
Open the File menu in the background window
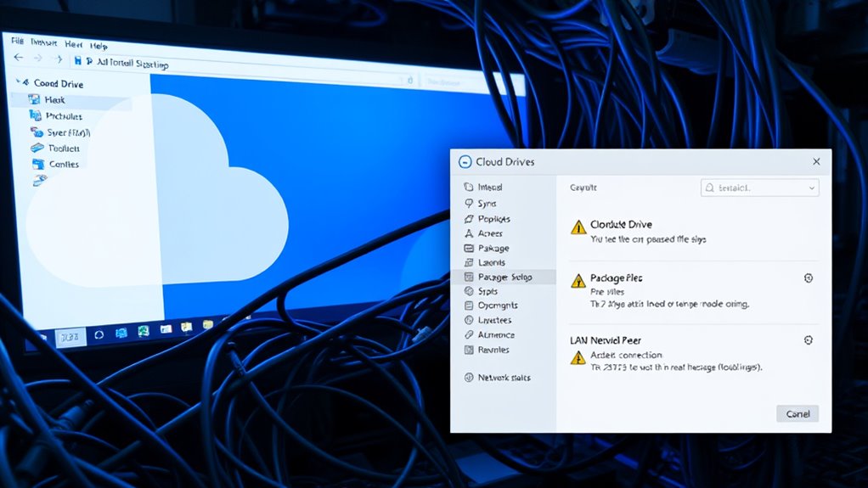pyautogui.click(x=17, y=41)
